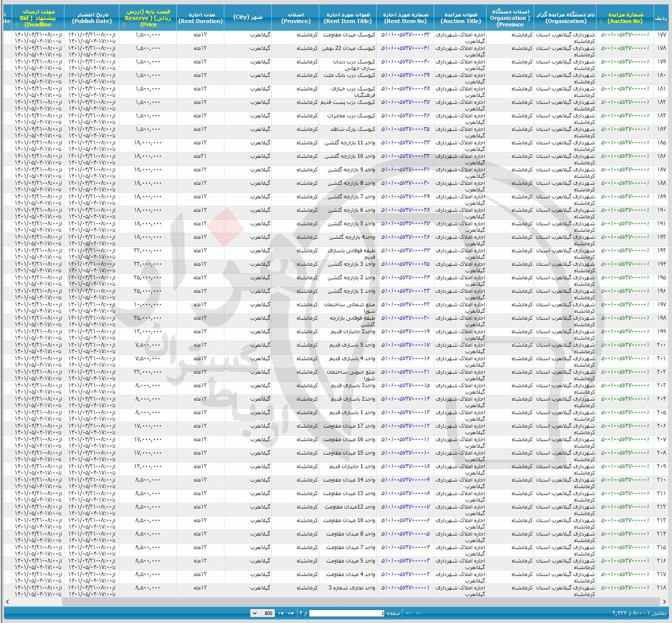Select the cell 'کیوسک پارک شاهد'
Viewport: 672px width, 623px height.
(x=348, y=132)
